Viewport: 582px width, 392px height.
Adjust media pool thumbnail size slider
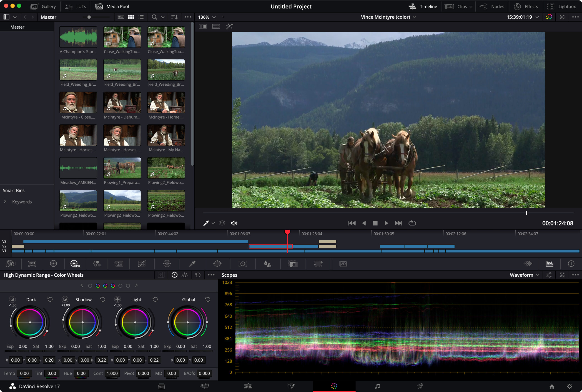[x=89, y=17]
